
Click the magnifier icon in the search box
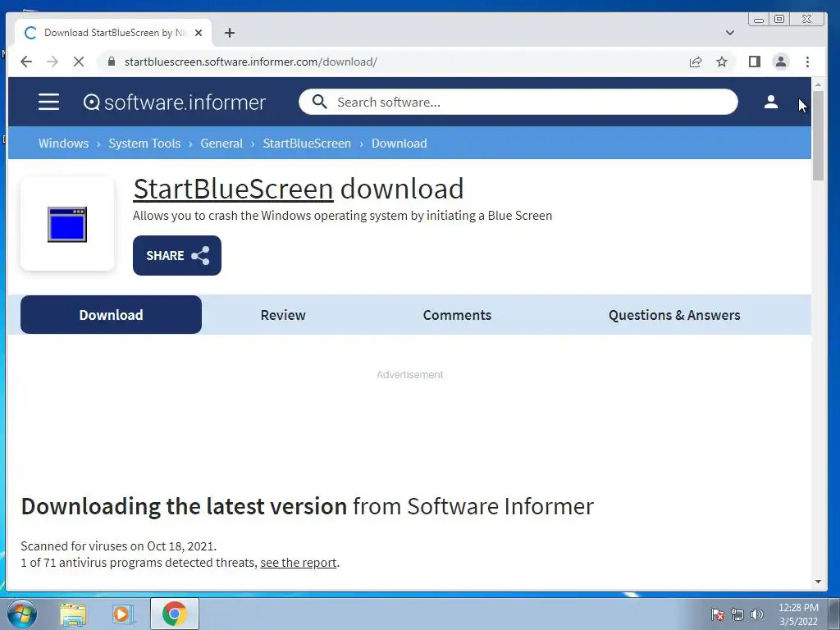point(319,102)
